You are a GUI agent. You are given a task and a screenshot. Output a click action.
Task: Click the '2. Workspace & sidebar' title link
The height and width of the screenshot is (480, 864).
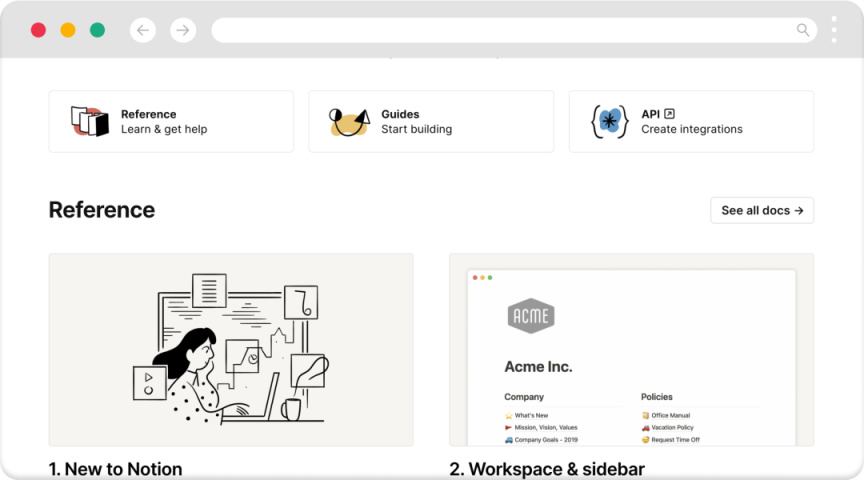[547, 468]
